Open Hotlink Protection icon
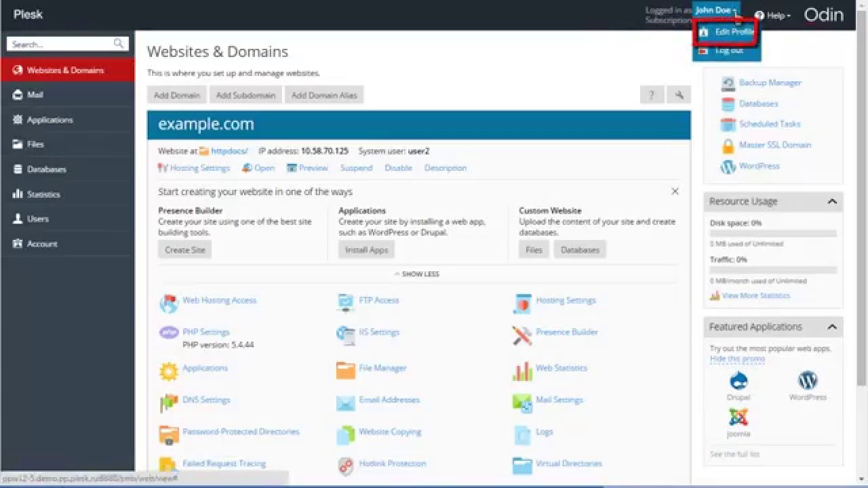 point(346,466)
